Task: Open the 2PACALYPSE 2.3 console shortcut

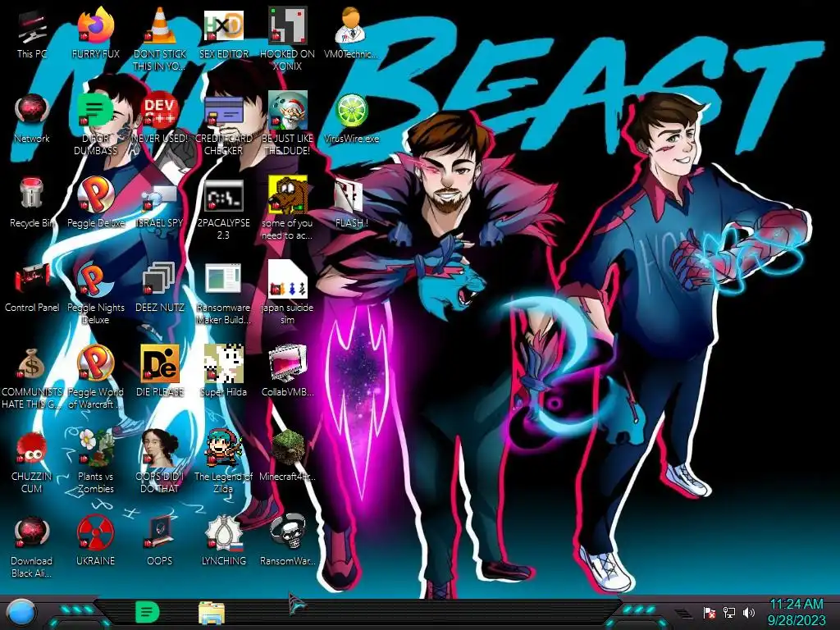Action: click(224, 209)
